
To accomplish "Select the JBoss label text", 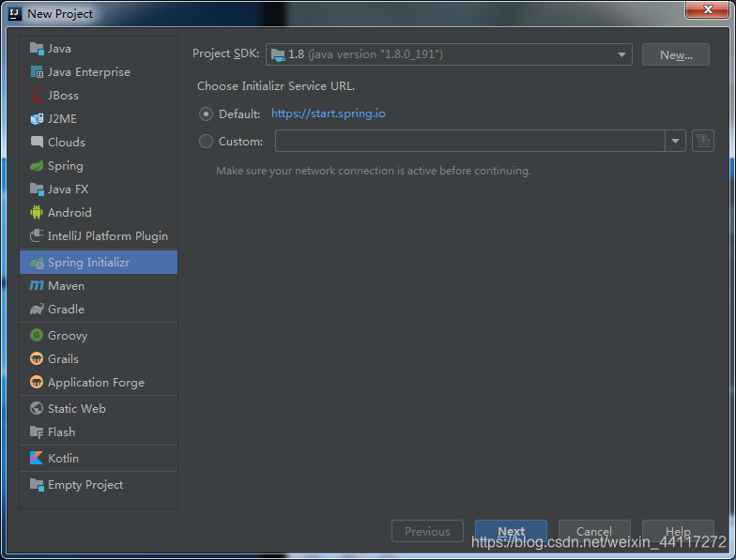I will click(x=64, y=96).
